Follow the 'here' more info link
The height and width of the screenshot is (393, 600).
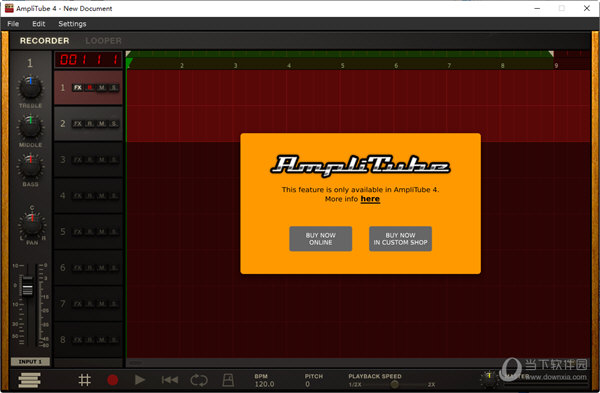(370, 199)
